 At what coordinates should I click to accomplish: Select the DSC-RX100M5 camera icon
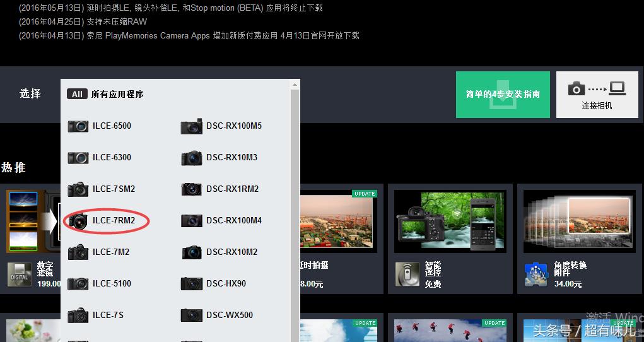[x=192, y=126]
